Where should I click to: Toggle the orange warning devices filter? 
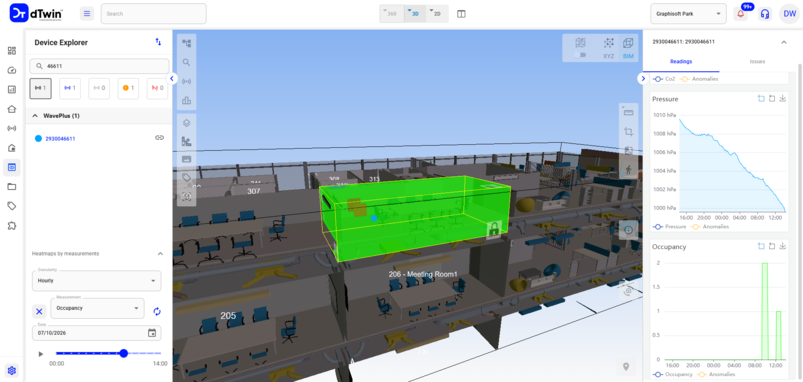[x=128, y=88]
